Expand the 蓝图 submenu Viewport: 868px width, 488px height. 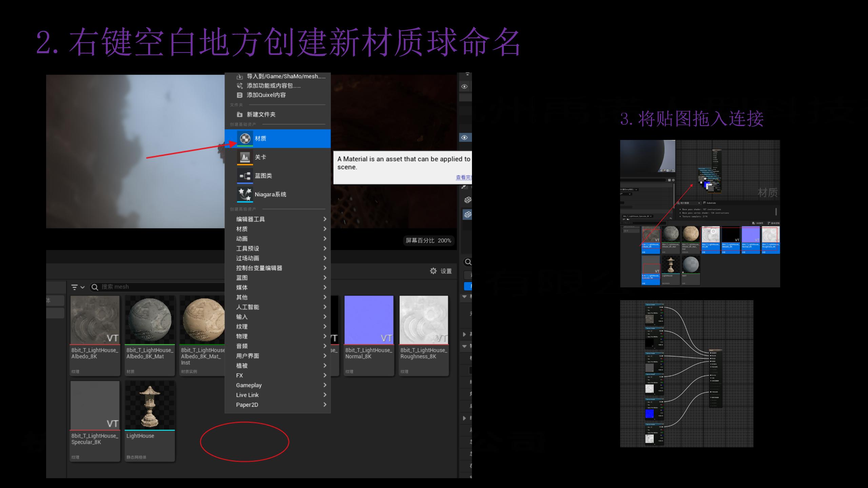pos(277,278)
